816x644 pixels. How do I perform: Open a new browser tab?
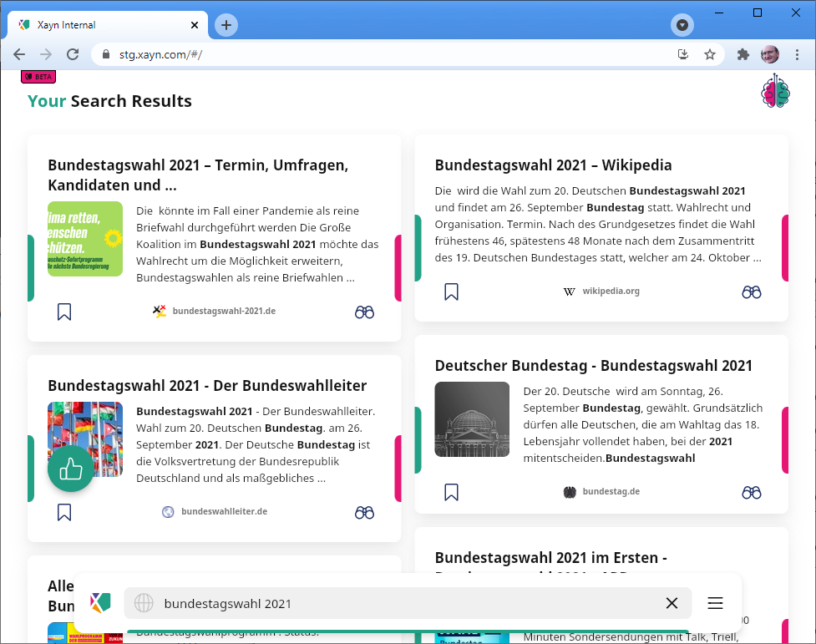[x=226, y=25]
